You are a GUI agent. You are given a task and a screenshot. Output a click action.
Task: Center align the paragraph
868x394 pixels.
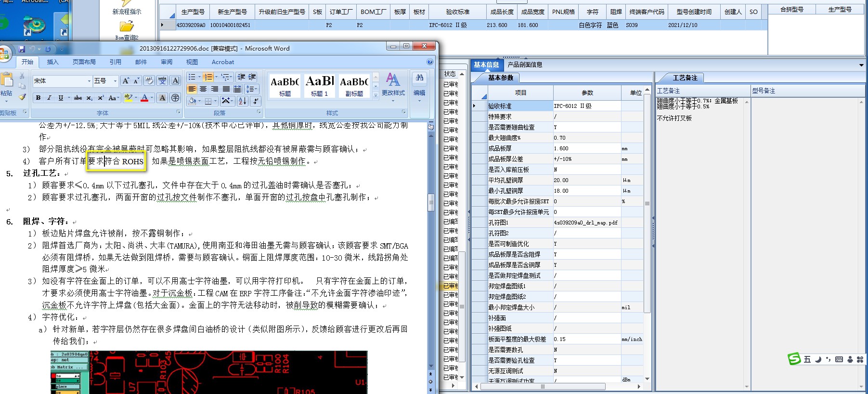click(x=203, y=89)
